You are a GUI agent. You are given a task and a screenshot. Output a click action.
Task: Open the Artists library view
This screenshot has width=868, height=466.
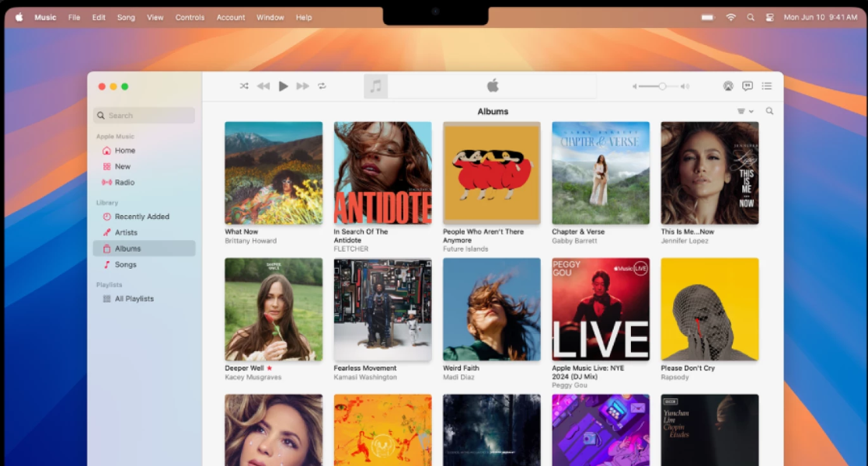pos(144,232)
